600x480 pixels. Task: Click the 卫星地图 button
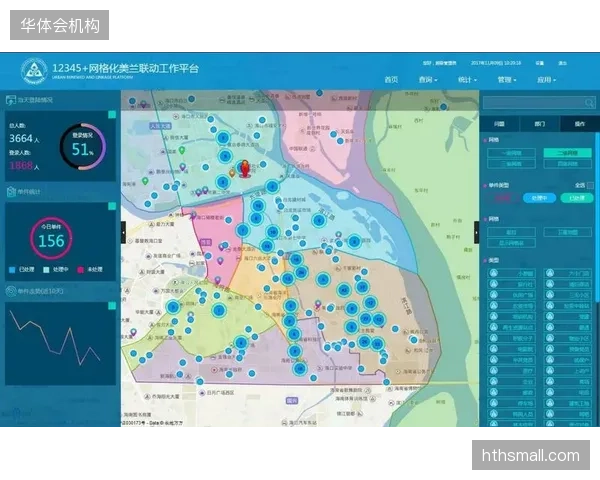click(x=567, y=232)
